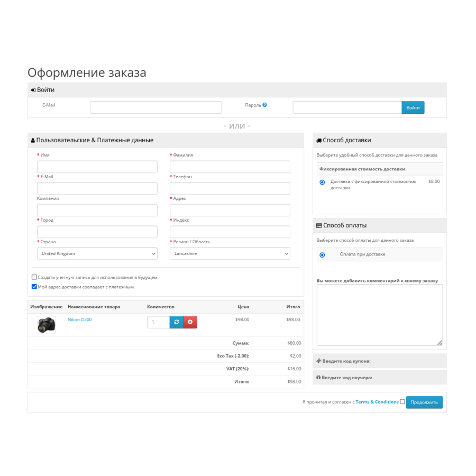476x476 pixels.
Task: Enable create account for future use checkbox
Action: [34, 277]
